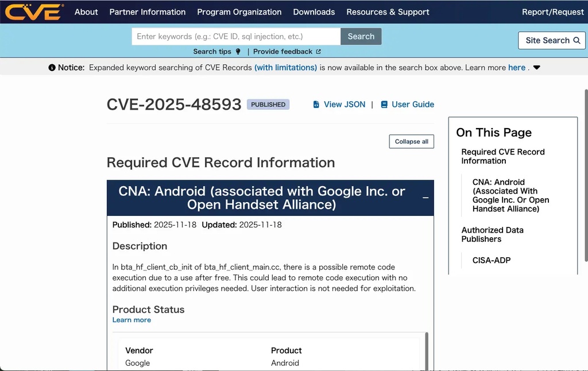Click the CVE logo icon
588x371 pixels.
pyautogui.click(x=34, y=11)
